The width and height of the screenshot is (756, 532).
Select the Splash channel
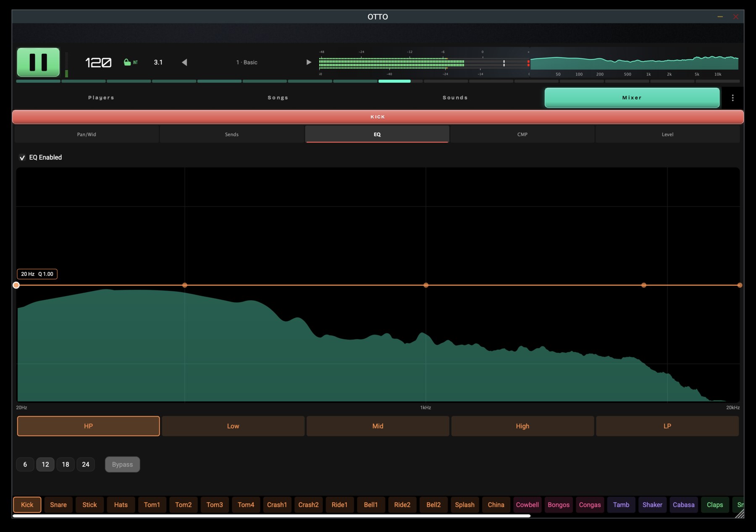pyautogui.click(x=465, y=505)
